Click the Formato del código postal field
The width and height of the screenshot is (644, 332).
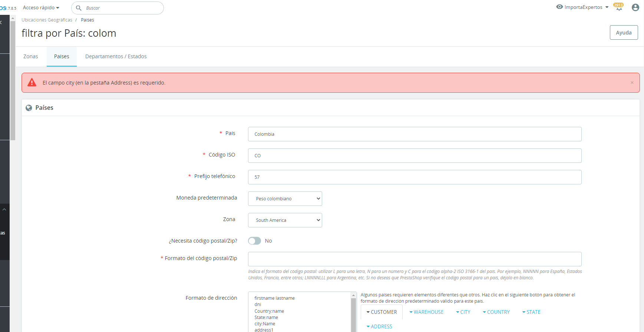click(x=415, y=259)
